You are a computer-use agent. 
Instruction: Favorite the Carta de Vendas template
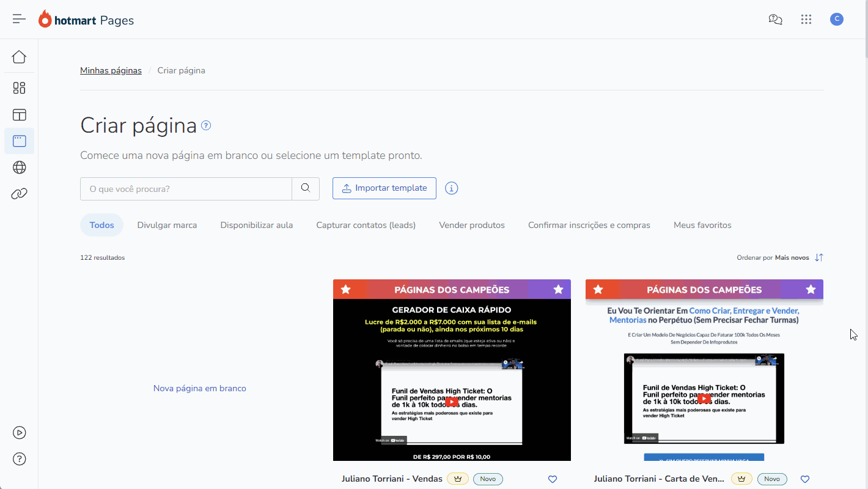click(x=805, y=479)
